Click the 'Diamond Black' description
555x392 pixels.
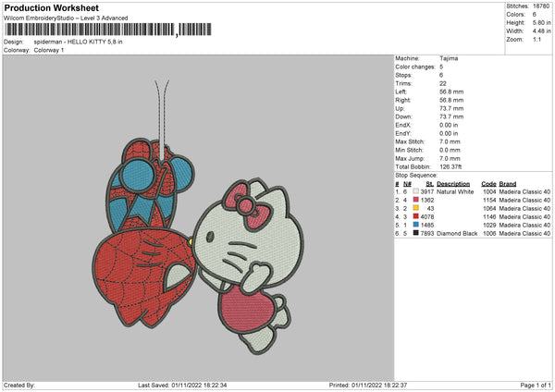tap(457, 234)
